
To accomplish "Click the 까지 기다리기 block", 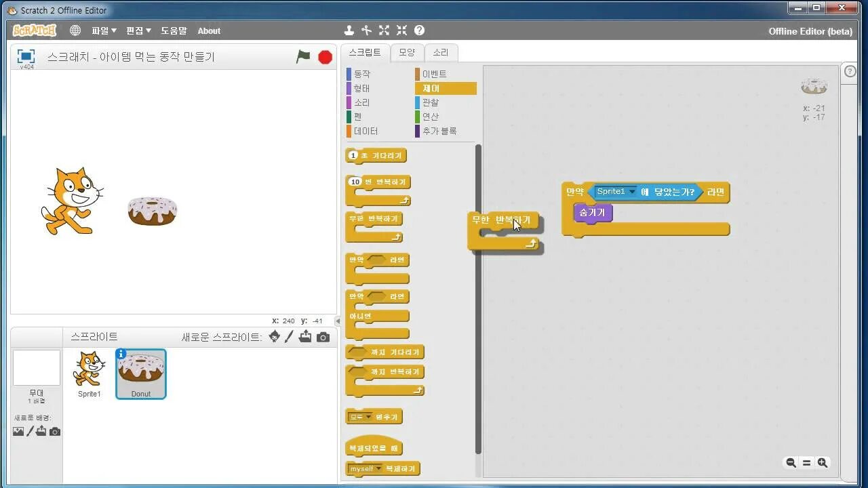I will (384, 352).
